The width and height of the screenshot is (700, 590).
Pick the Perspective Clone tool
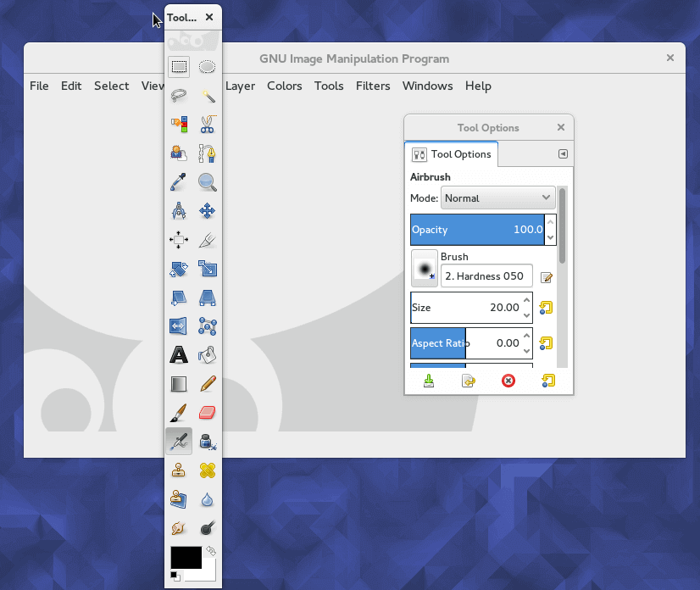179,499
